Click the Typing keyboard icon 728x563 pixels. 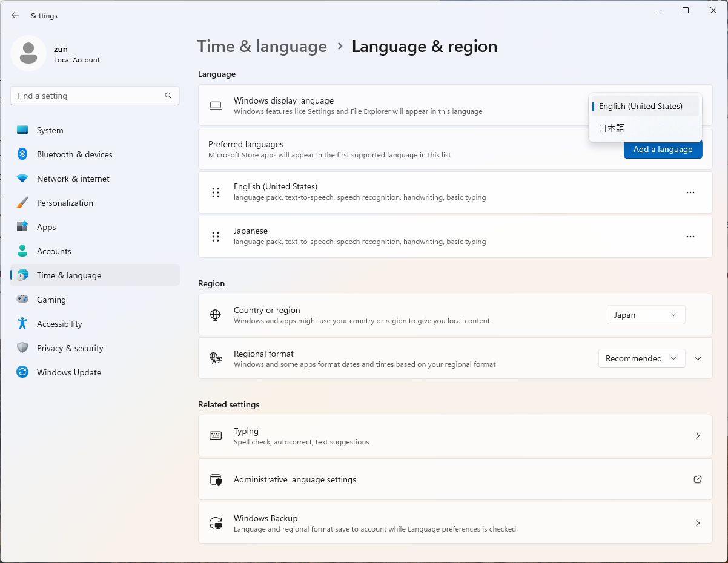pos(216,436)
